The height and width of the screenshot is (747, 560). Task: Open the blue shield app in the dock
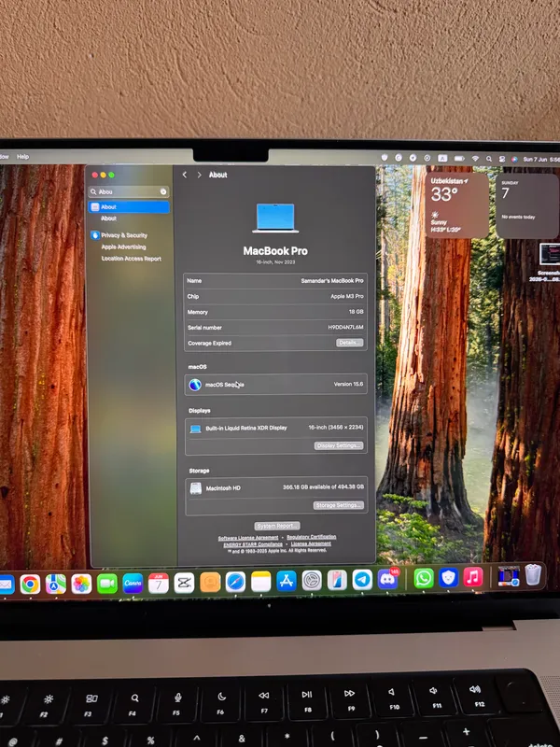448,578
